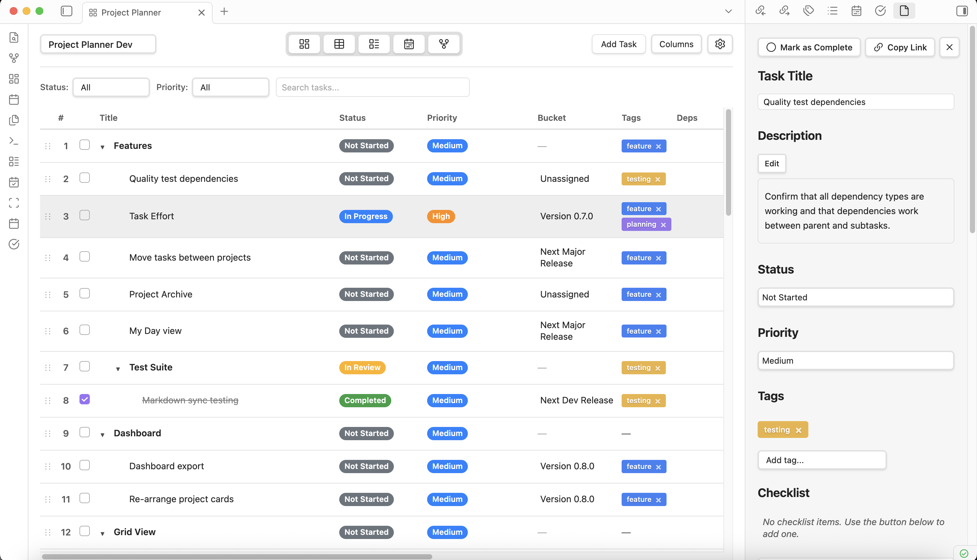
Task: Select the search documents icon in sidebar
Action: (14, 37)
